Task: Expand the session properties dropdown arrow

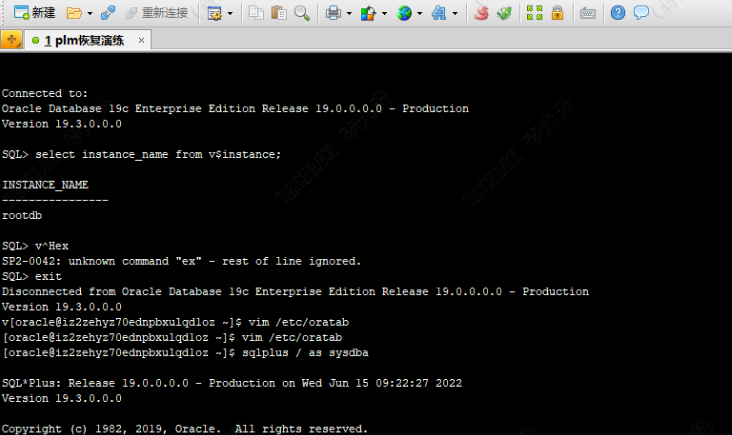Action: [230, 14]
